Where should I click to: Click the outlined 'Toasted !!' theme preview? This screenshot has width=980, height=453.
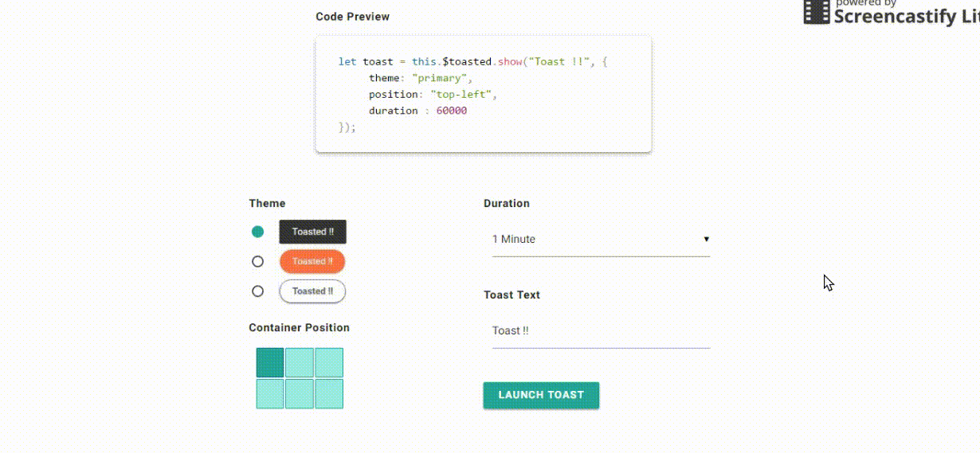click(x=312, y=291)
